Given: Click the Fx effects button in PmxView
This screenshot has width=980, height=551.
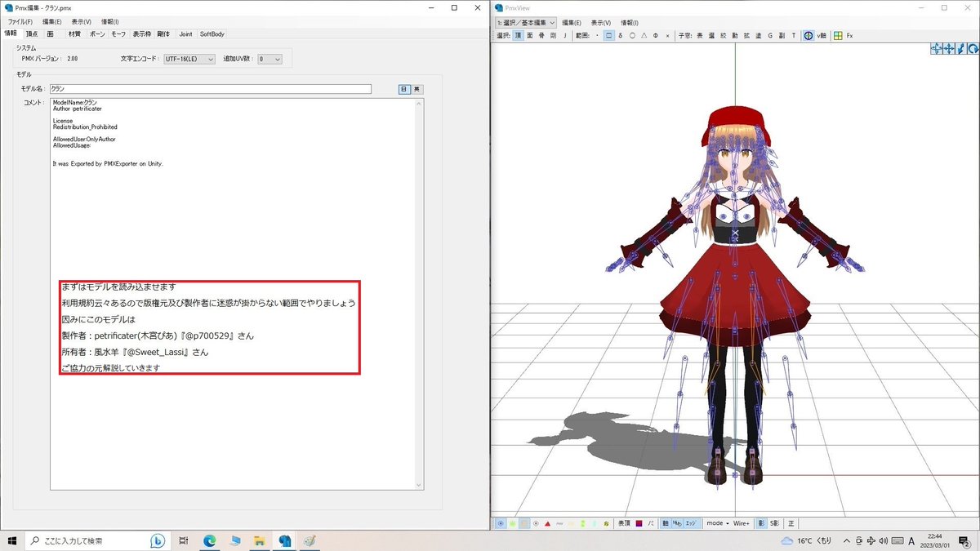Looking at the screenshot, I should pos(849,35).
